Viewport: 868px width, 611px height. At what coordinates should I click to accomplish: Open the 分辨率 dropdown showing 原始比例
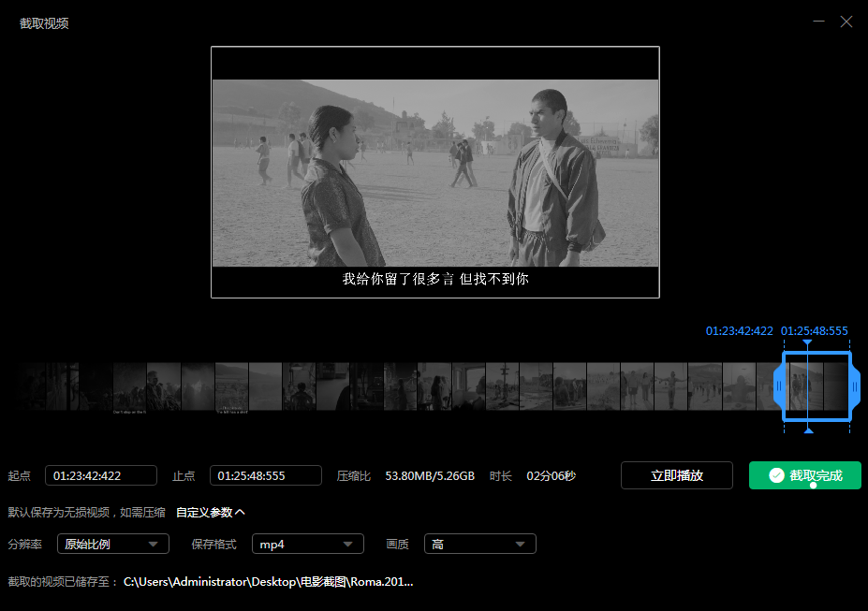112,544
